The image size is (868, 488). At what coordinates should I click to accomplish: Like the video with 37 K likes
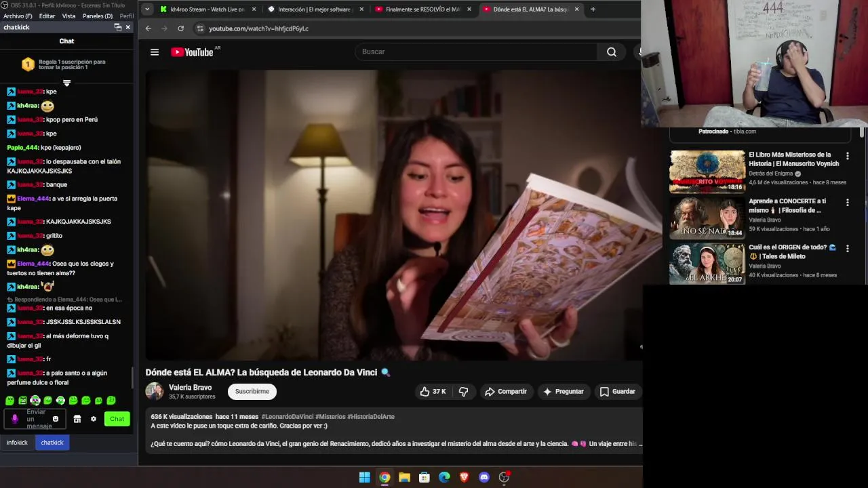click(432, 392)
